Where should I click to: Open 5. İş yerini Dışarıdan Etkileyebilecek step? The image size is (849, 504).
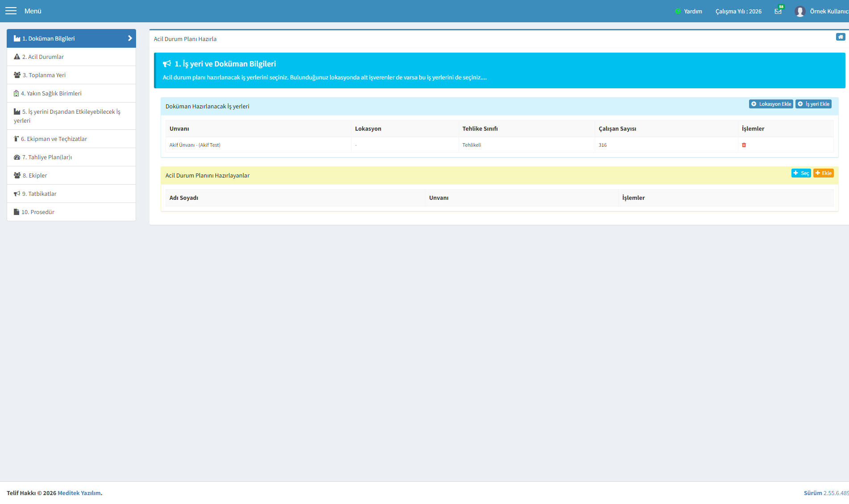[x=71, y=116]
